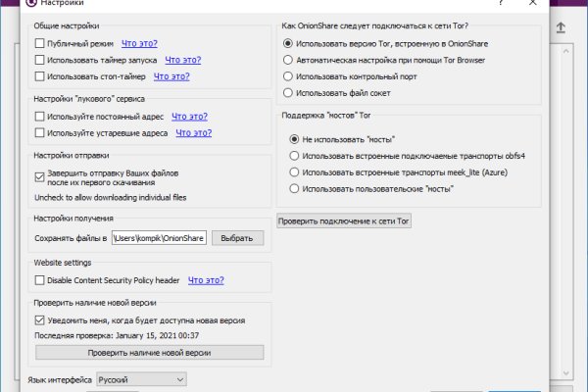Click scrollbar up arrow in main window
This screenshot has width=588, height=392.
point(565,51)
